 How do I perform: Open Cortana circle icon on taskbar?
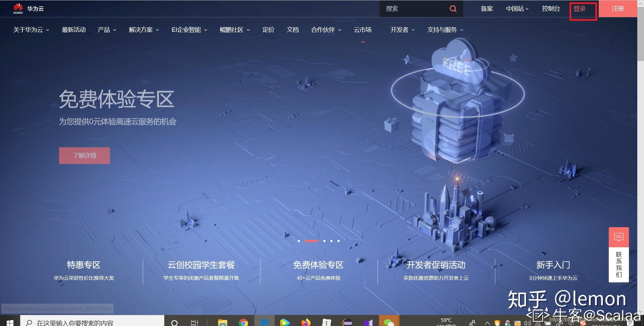click(x=174, y=323)
